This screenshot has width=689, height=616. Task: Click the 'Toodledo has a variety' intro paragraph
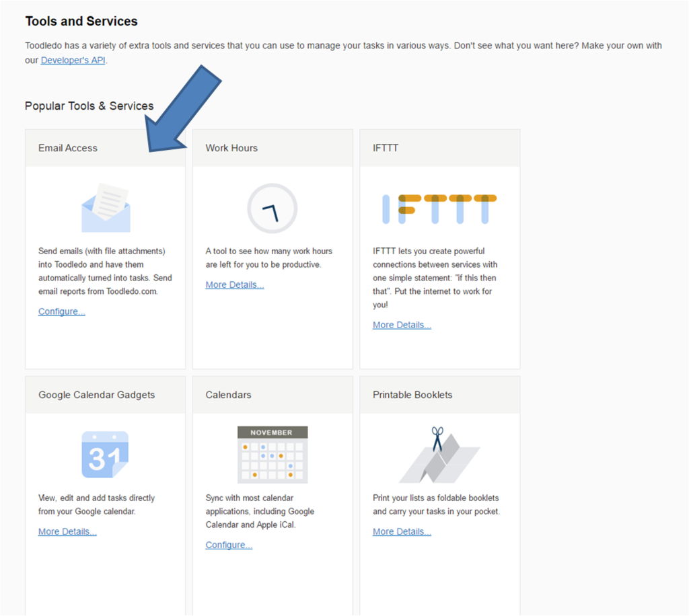343,52
